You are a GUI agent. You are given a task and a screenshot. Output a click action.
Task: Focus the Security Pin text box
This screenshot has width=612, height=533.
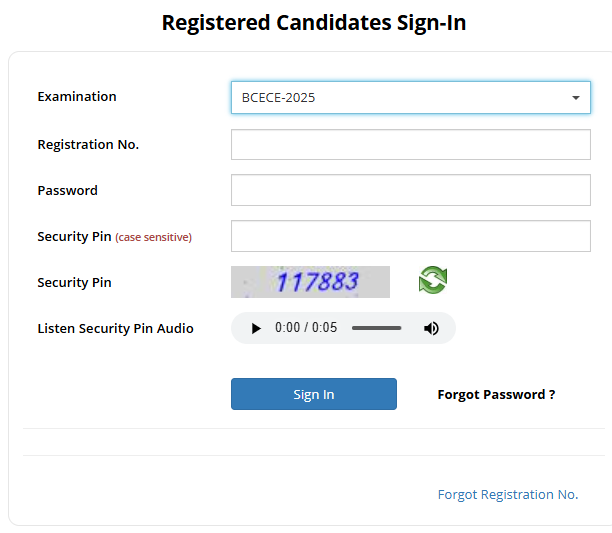pyautogui.click(x=411, y=236)
